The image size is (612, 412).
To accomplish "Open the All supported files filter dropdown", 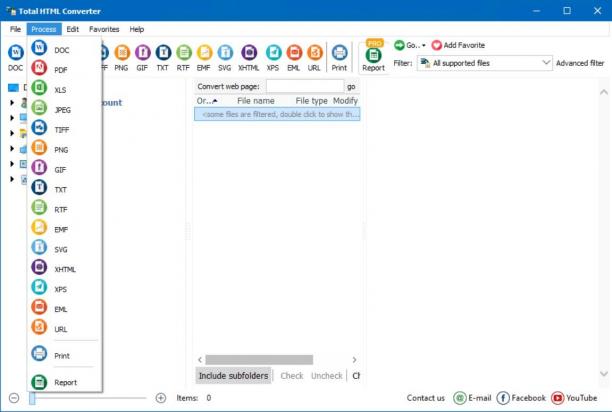I will [x=484, y=63].
